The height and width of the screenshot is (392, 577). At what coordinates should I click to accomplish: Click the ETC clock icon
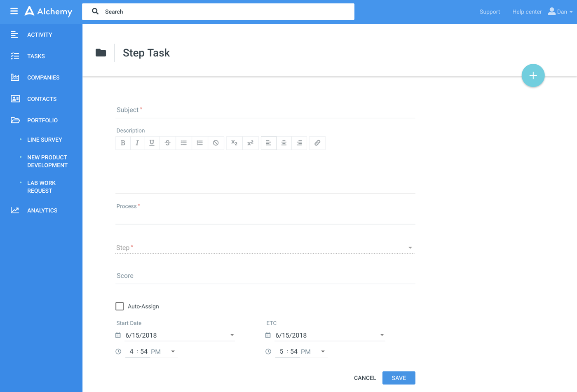[x=268, y=352]
